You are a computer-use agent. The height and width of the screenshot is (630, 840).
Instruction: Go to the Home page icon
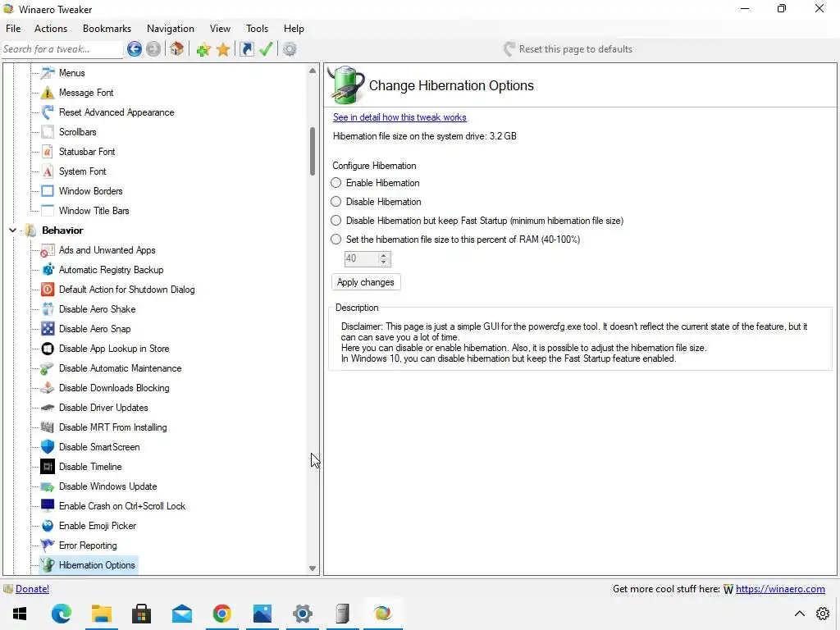pos(177,49)
